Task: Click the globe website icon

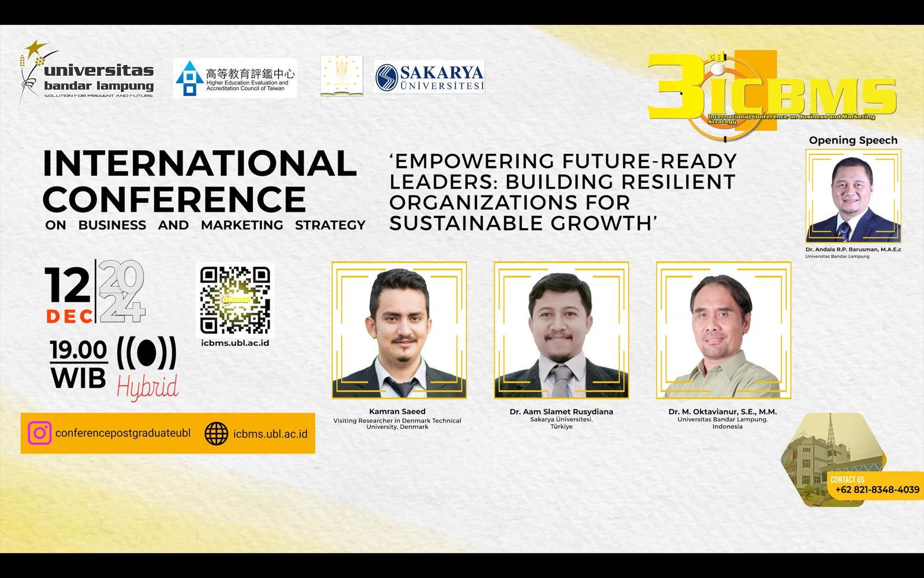Action: pos(217,433)
